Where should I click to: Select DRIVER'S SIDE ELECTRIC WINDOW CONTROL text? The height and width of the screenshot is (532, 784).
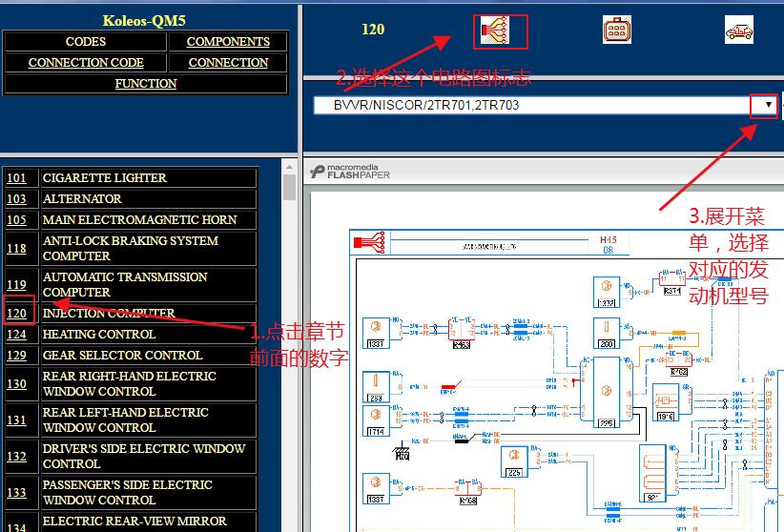pyautogui.click(x=144, y=457)
